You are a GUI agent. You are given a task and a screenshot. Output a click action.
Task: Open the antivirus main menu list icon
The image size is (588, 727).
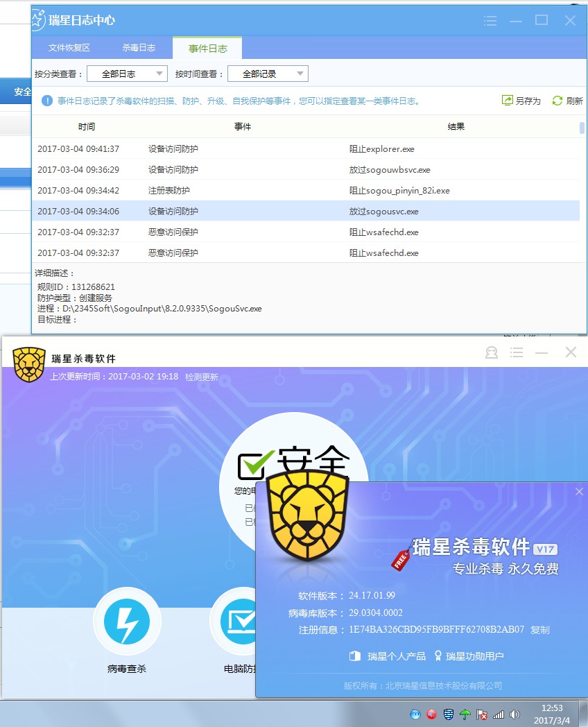tap(516, 353)
